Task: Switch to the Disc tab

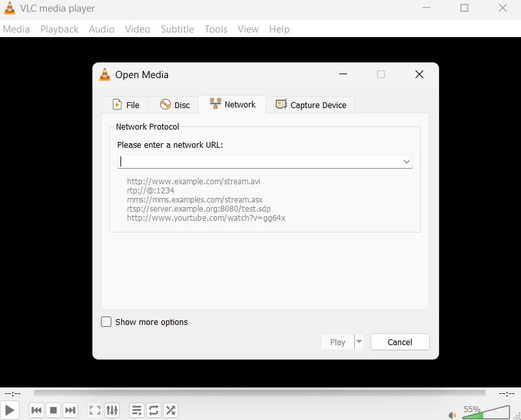Action: click(x=175, y=105)
